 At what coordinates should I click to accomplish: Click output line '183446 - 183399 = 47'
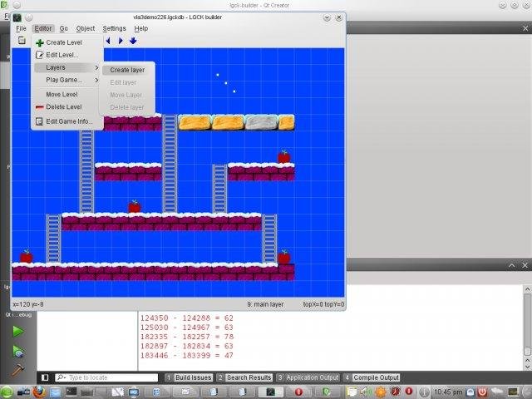tap(186, 355)
